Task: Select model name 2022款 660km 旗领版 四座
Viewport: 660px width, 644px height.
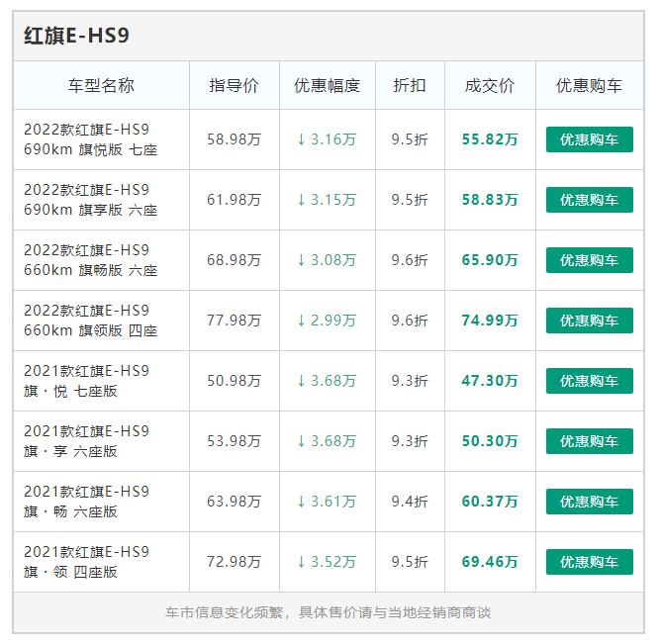Action: pyautogui.click(x=90, y=321)
